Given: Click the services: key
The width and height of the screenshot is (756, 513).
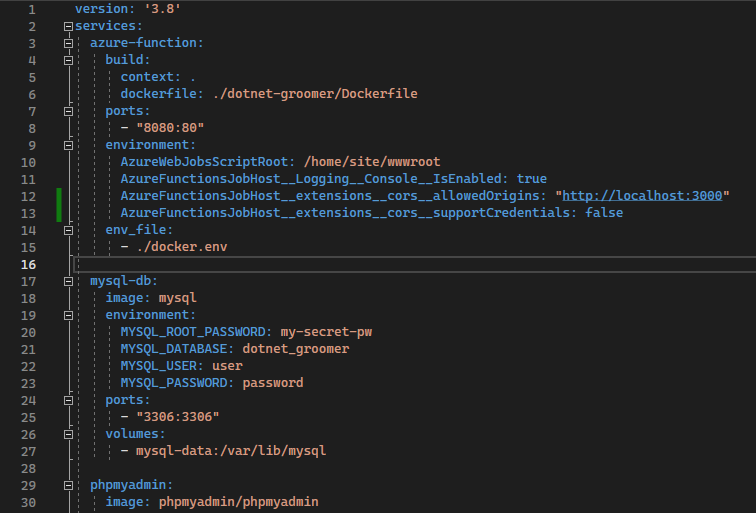Looking at the screenshot, I should coord(109,26).
